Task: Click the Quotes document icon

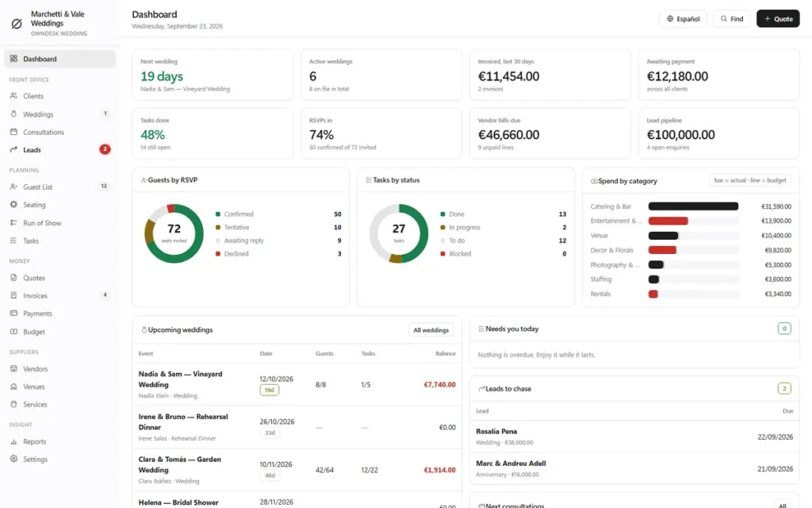Action: pos(13,278)
